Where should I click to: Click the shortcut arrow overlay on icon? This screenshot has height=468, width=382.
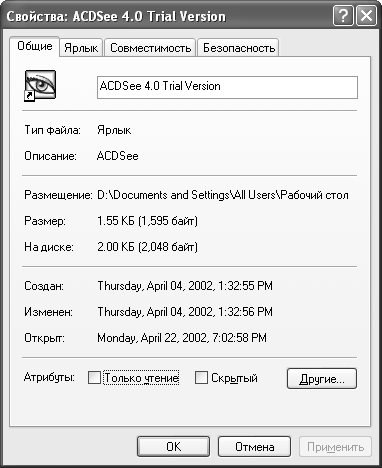[x=29, y=96]
